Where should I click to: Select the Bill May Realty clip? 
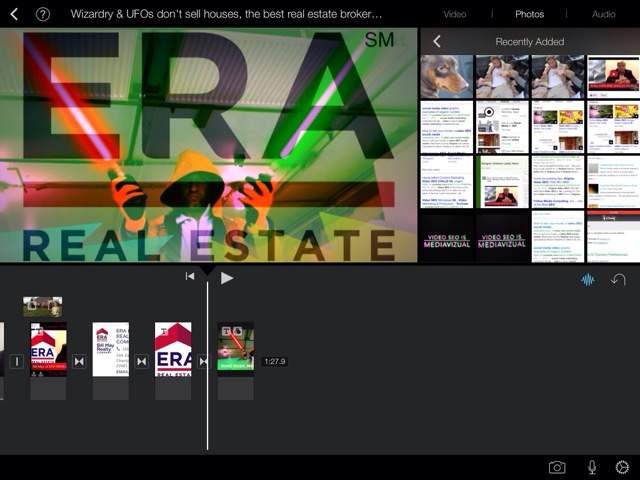click(111, 349)
